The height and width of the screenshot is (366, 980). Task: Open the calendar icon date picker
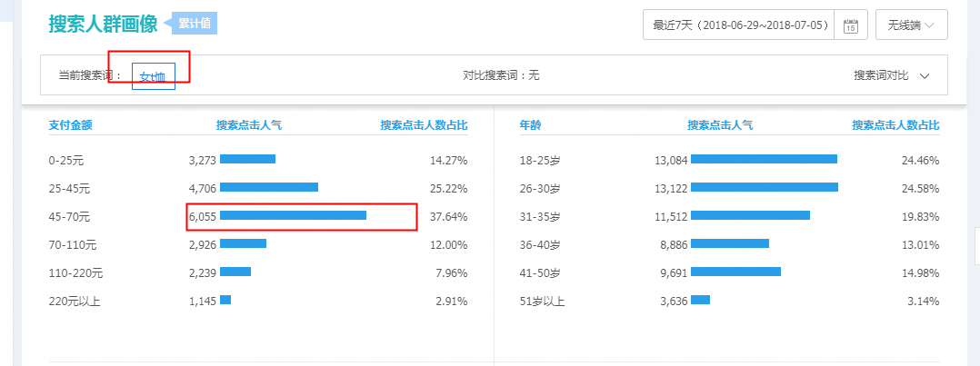(x=851, y=25)
